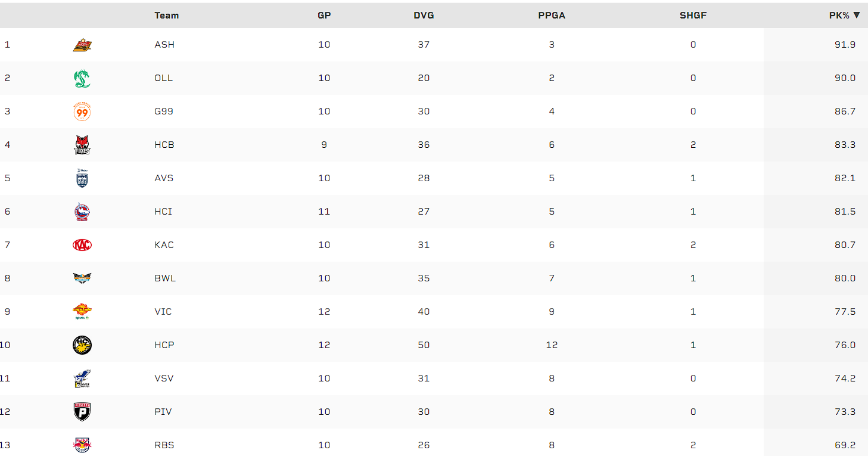
Task: Open the PIV shield logo
Action: [82, 412]
